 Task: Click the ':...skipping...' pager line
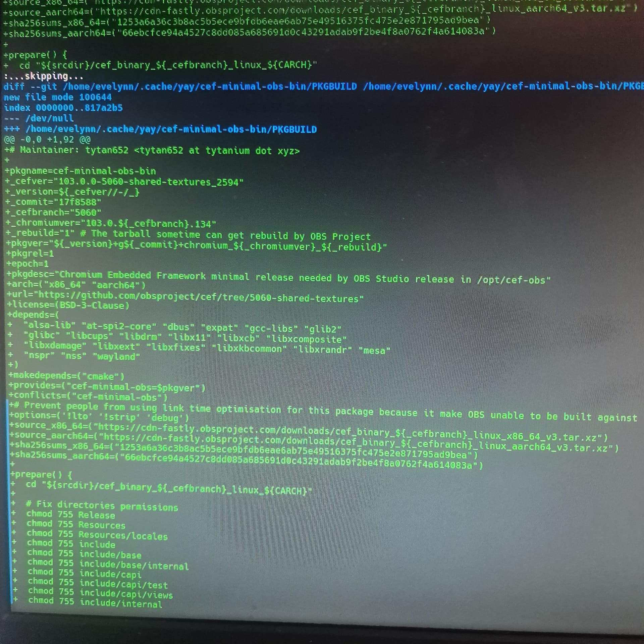tap(44, 76)
